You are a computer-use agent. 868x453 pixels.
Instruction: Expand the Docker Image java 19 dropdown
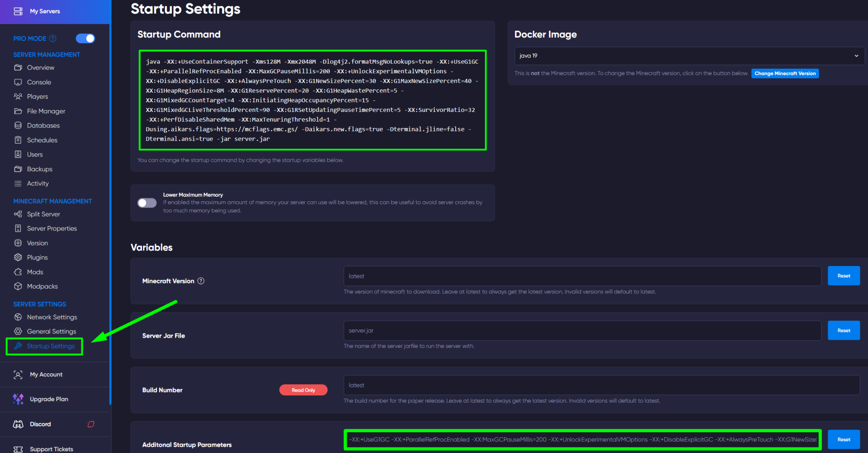tap(689, 56)
